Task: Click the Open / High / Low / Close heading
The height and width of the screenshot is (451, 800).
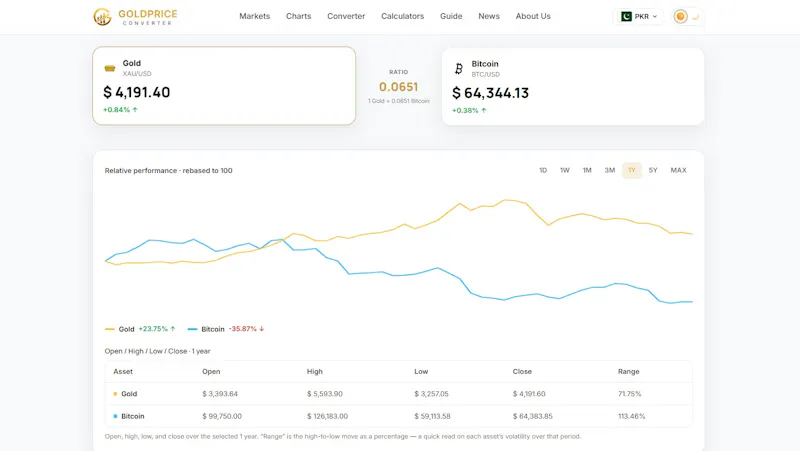Action: (157, 351)
